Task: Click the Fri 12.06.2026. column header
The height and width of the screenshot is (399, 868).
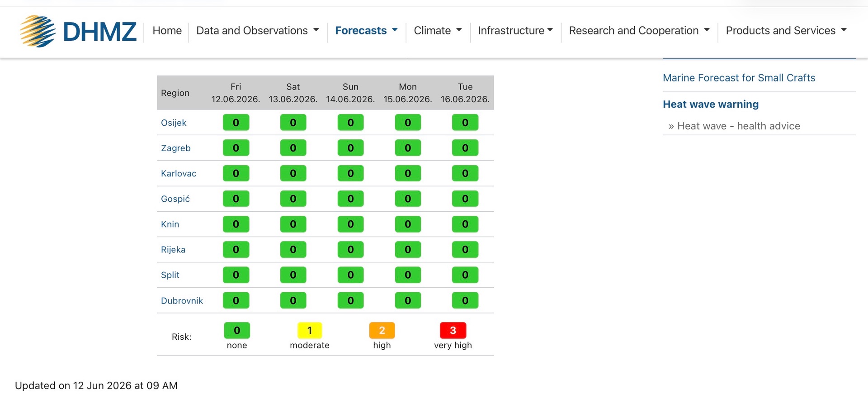Action: pos(236,93)
